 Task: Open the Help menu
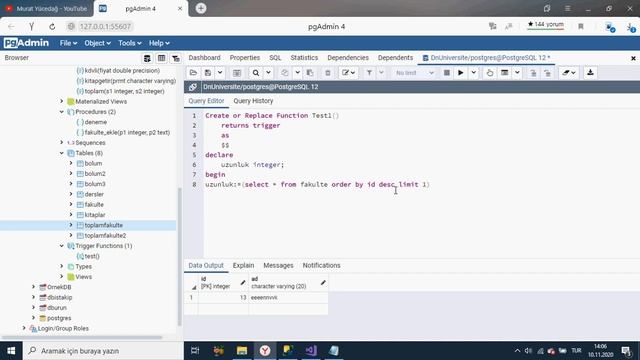[x=159, y=43]
